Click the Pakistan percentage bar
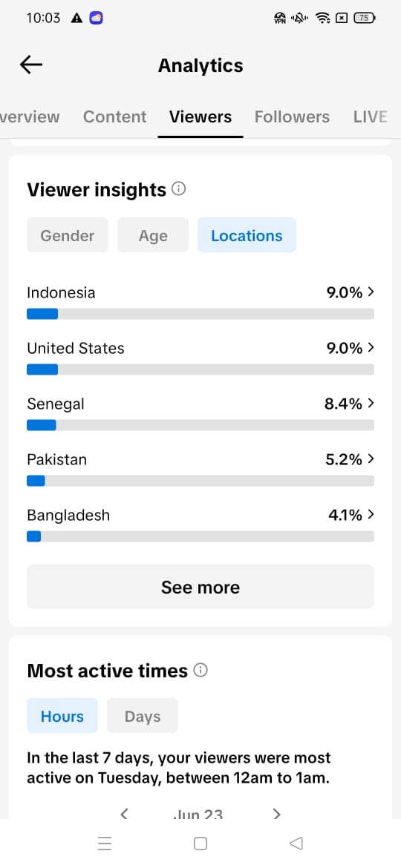 [x=200, y=481]
